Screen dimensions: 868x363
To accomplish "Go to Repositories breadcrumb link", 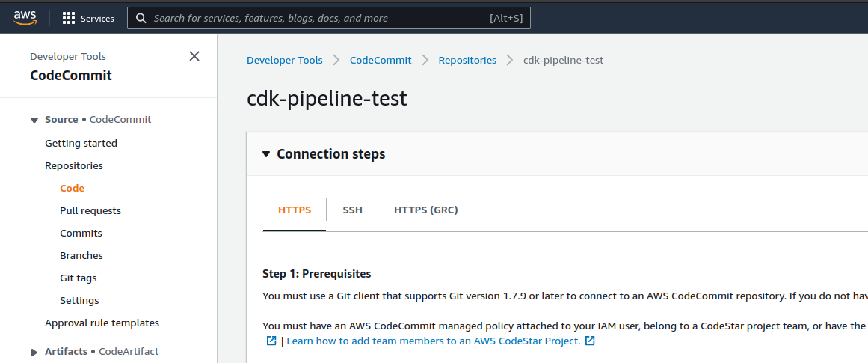I will coord(467,60).
